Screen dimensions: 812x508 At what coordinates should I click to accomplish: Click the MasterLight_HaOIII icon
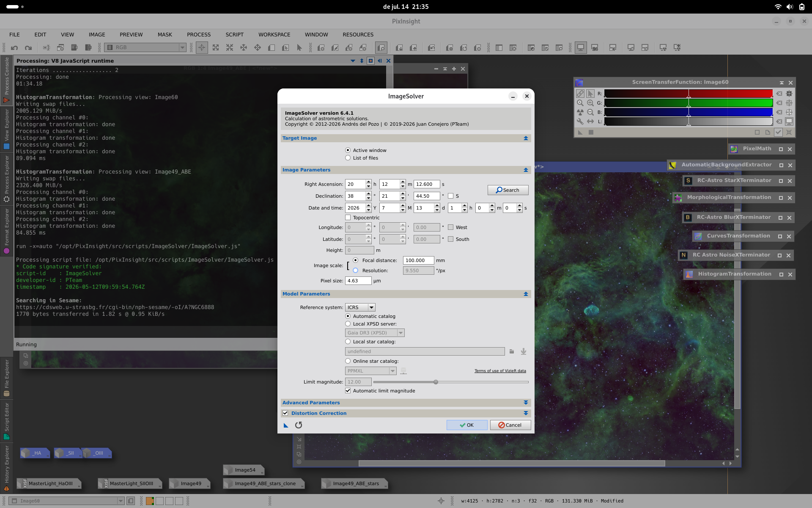pyautogui.click(x=49, y=483)
